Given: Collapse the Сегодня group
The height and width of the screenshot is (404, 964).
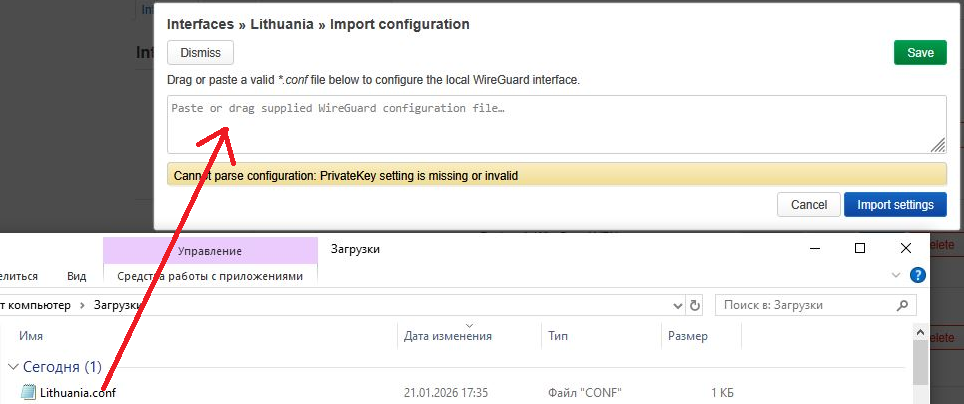Looking at the screenshot, I should pos(13,367).
